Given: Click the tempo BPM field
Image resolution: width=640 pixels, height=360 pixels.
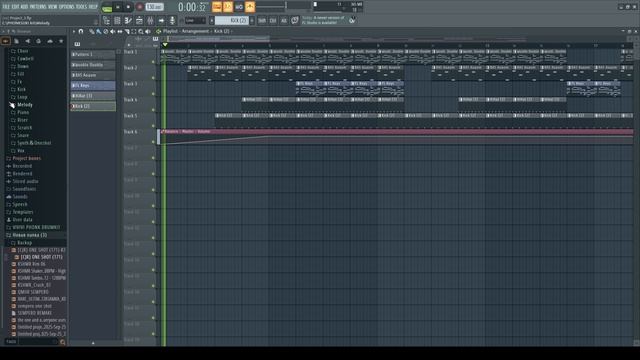Looking at the screenshot, I should (x=154, y=7).
